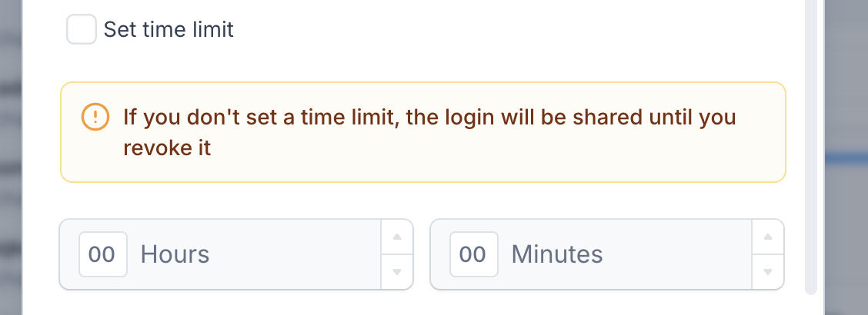This screenshot has height=315, width=868.
Task: Click the "Set time limit" label text
Action: [169, 29]
